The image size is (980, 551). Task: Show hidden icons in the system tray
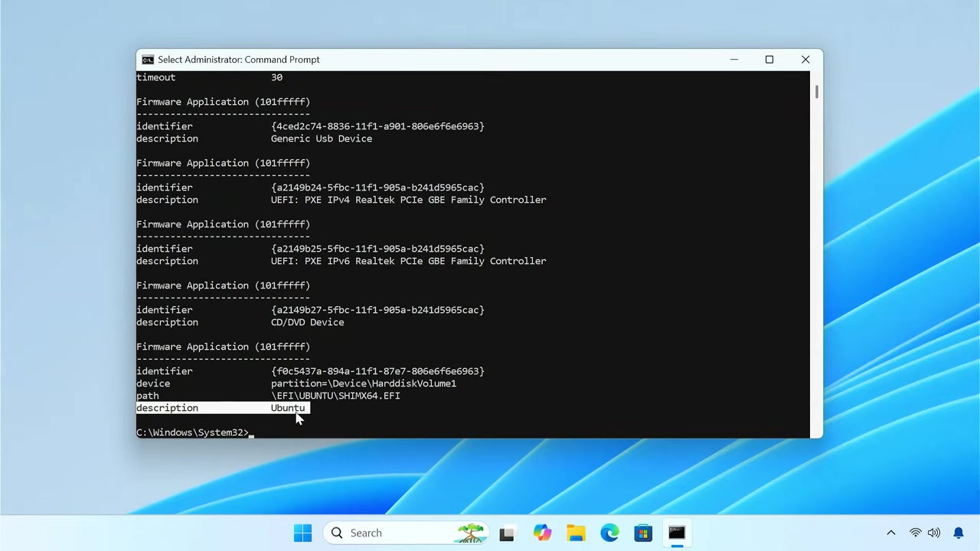(891, 533)
